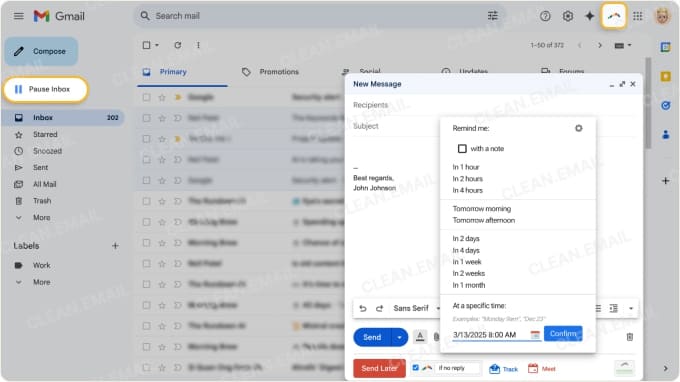Viewport: 680px width, 382px height.
Task: Expand more formatting options arrow
Action: coord(631,308)
